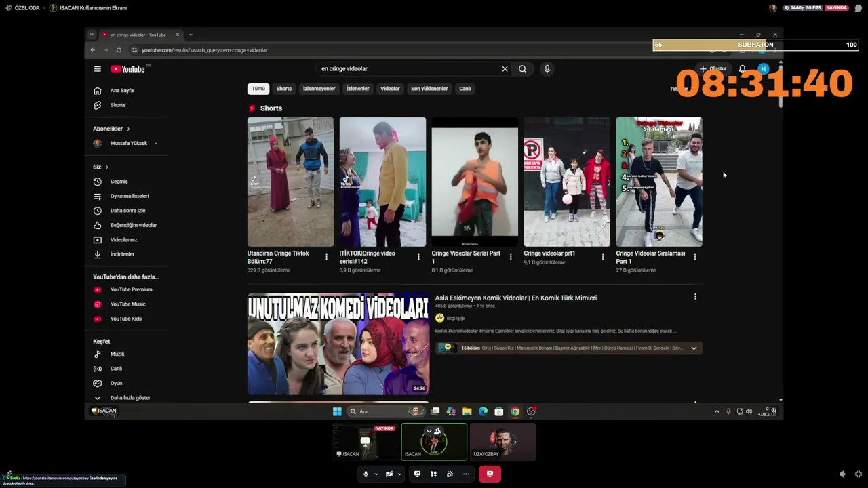Toggle the soundboard button in call controls
868x488 pixels.
pyautogui.click(x=450, y=474)
